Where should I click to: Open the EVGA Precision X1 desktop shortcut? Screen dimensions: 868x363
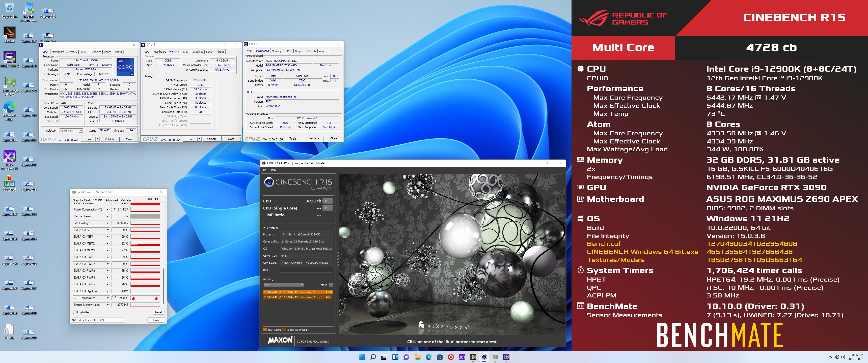click(9, 160)
